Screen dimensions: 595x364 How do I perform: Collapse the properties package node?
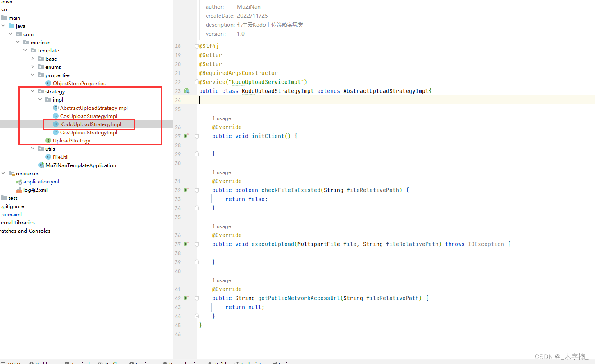[33, 75]
